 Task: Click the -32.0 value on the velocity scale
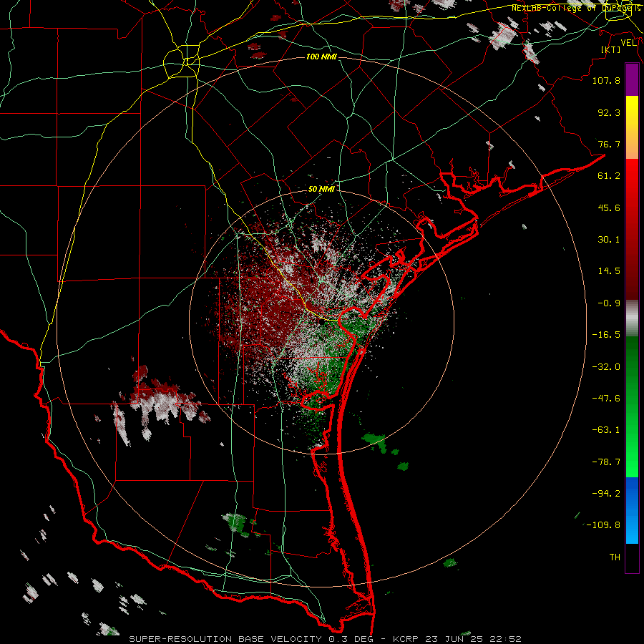click(x=606, y=367)
